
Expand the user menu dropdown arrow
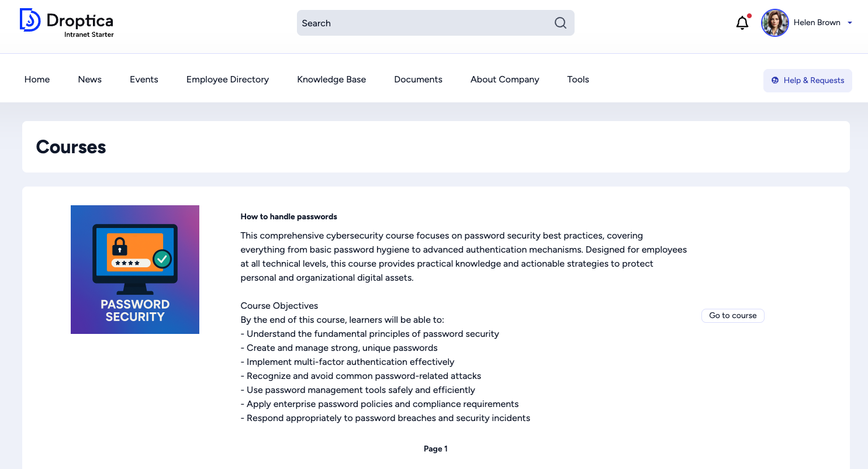850,23
